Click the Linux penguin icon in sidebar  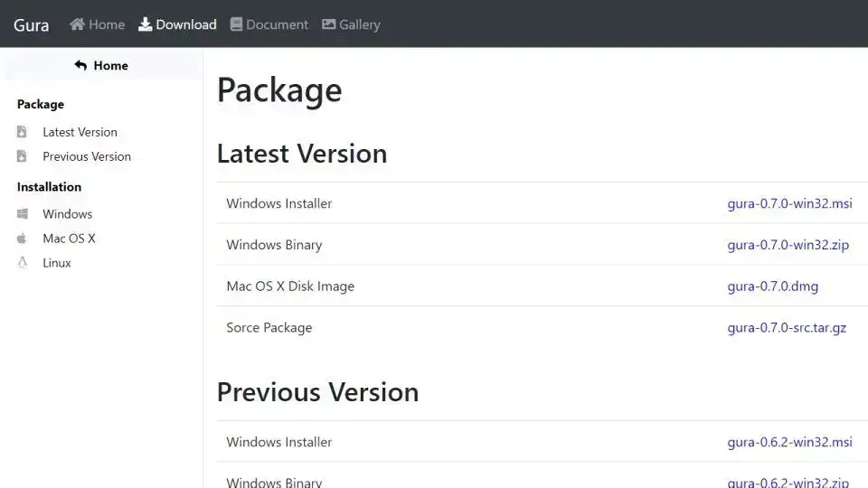(23, 263)
